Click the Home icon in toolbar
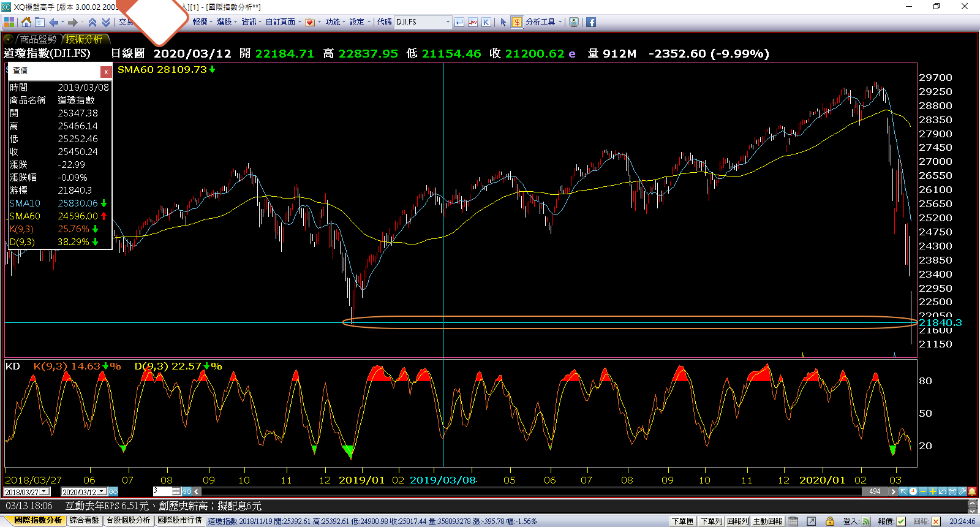 click(x=26, y=22)
